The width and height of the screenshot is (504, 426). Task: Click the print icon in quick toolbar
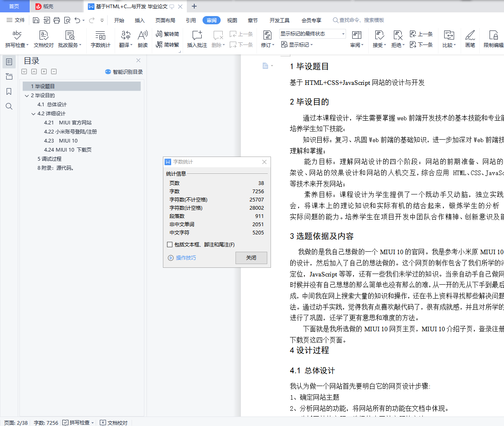click(57, 20)
